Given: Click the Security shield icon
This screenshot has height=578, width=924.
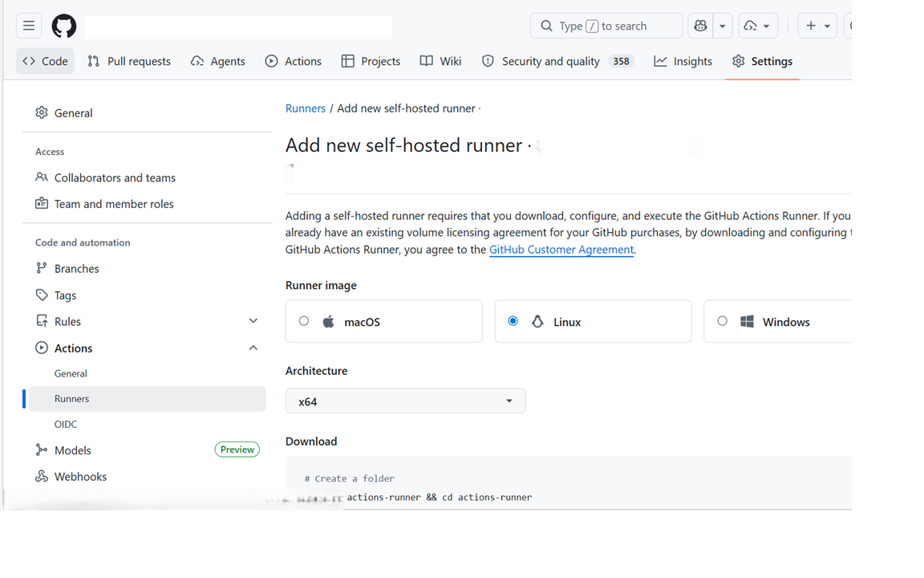Looking at the screenshot, I should click(x=488, y=61).
